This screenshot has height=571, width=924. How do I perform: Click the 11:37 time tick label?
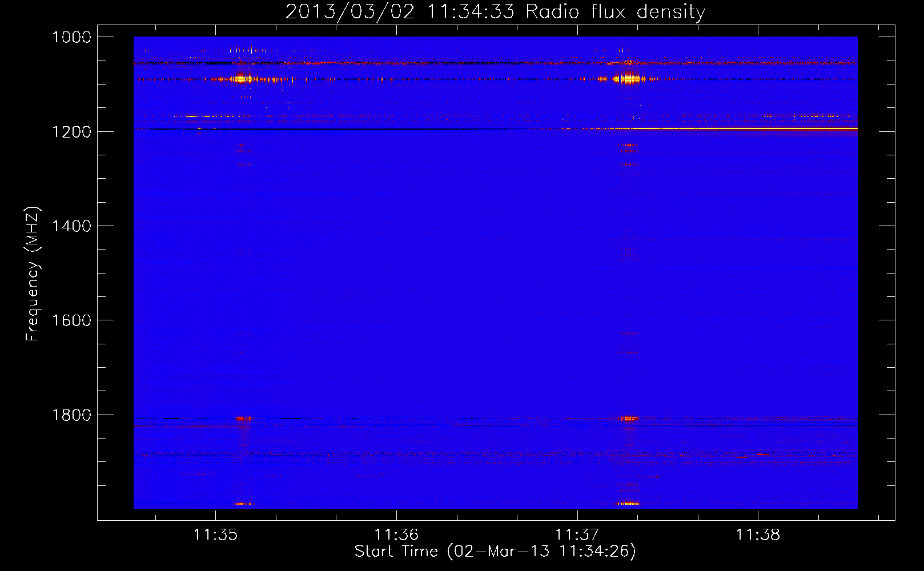click(577, 534)
